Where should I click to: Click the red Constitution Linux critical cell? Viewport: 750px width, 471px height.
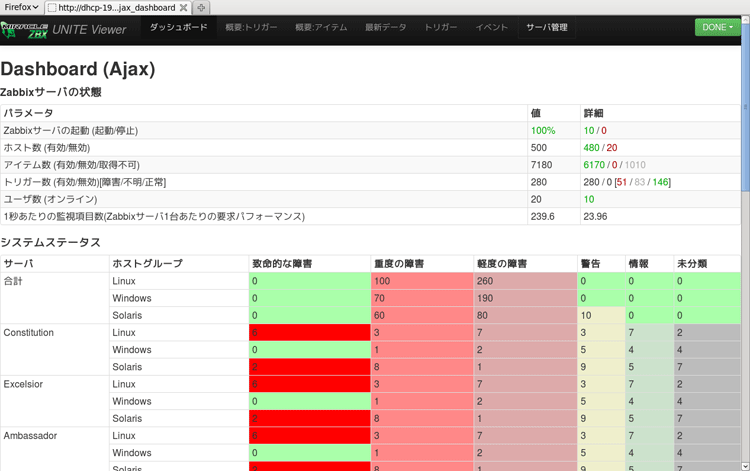(309, 333)
